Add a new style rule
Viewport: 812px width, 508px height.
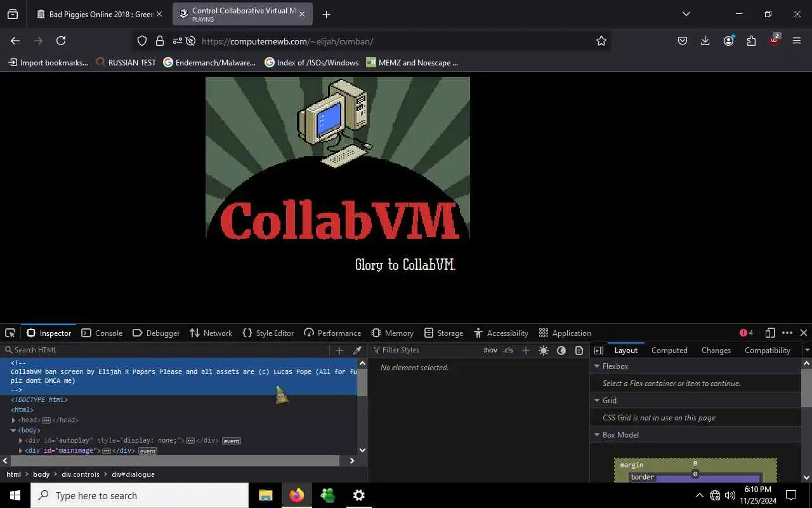[x=525, y=350]
